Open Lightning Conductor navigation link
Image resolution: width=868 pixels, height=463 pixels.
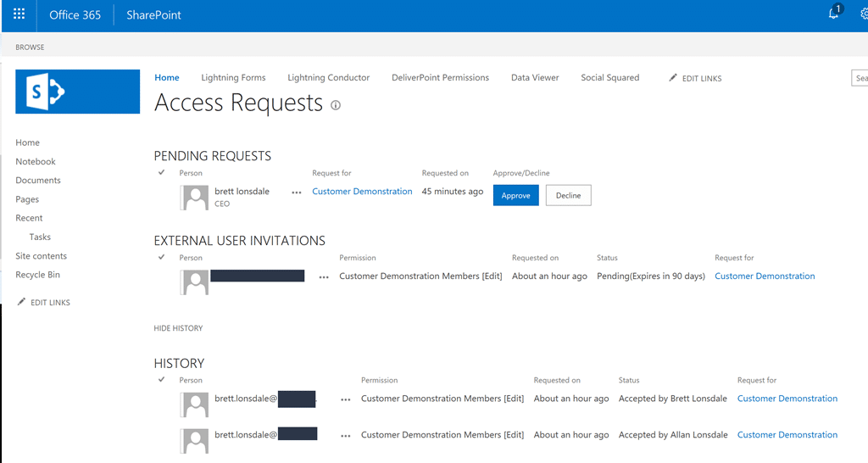click(x=328, y=77)
